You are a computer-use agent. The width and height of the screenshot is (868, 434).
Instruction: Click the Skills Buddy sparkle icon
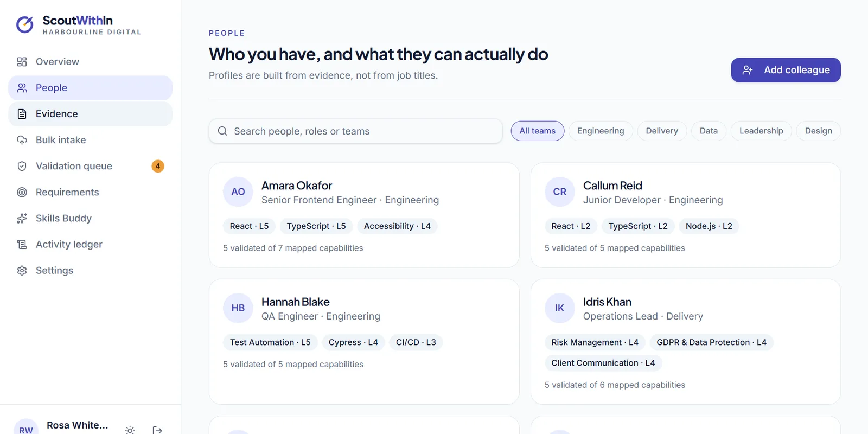pos(22,218)
